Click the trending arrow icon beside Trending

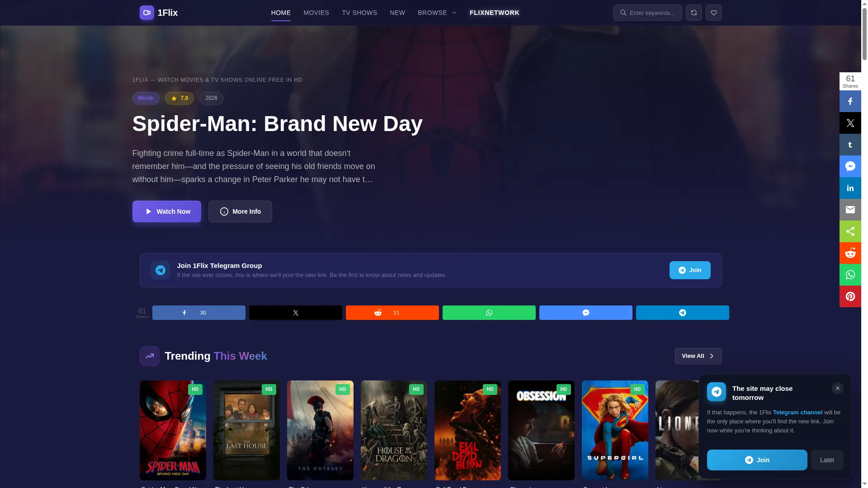tap(150, 356)
